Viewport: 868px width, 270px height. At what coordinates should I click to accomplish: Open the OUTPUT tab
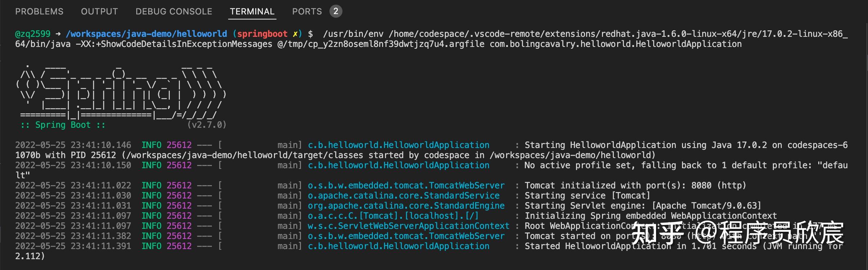pos(99,12)
